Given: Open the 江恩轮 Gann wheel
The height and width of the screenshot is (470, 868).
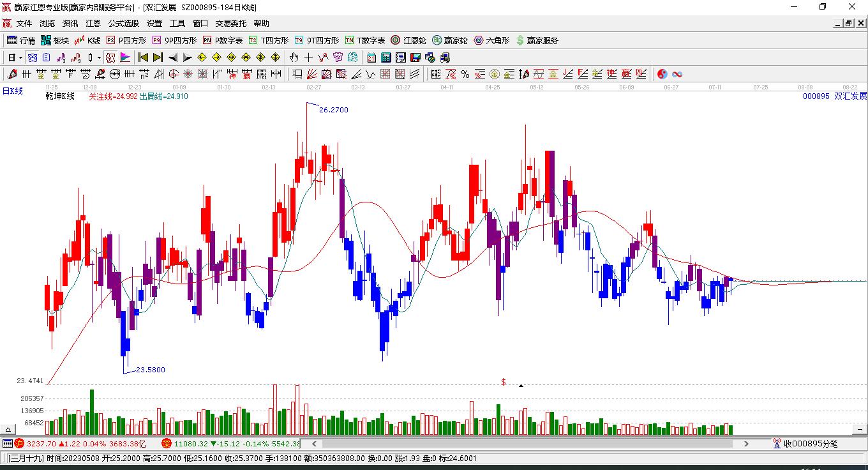Looking at the screenshot, I should coord(408,40).
